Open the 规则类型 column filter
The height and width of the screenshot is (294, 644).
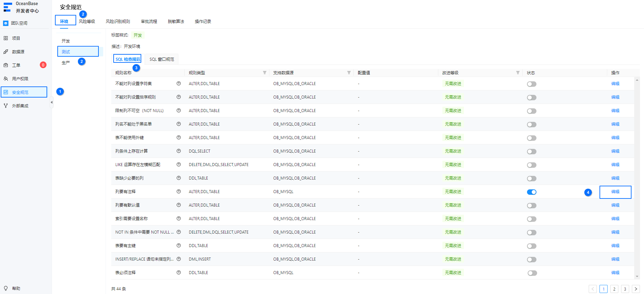click(265, 73)
